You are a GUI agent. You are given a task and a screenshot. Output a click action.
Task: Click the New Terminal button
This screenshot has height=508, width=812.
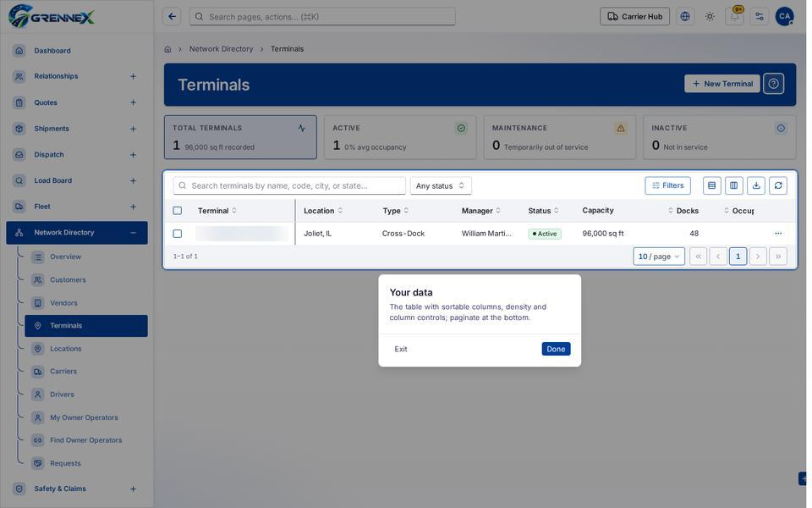tap(721, 84)
